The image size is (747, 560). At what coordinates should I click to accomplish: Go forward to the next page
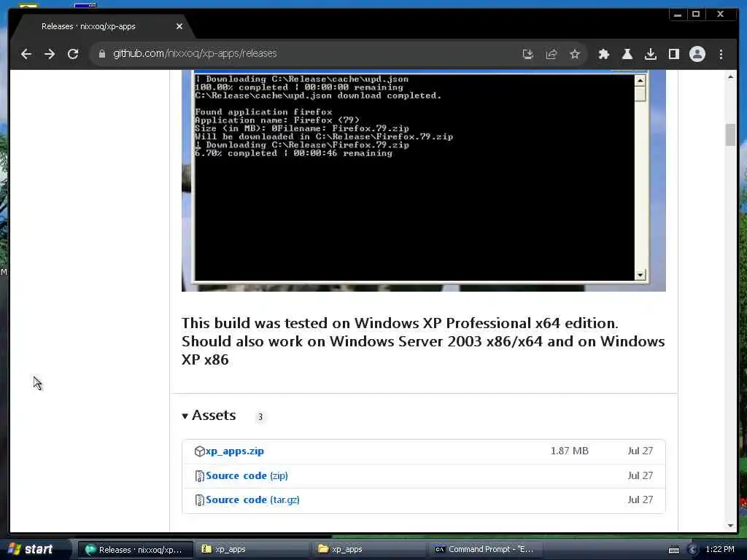point(50,54)
